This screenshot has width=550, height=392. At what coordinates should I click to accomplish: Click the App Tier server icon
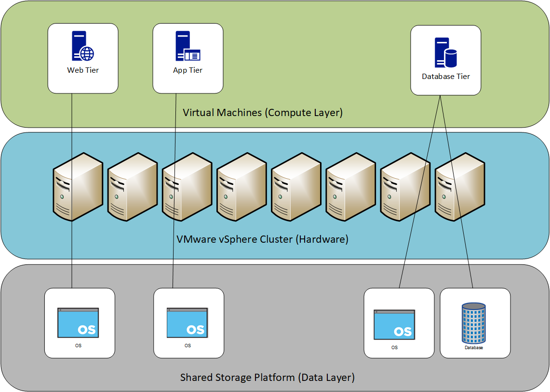[x=188, y=46]
